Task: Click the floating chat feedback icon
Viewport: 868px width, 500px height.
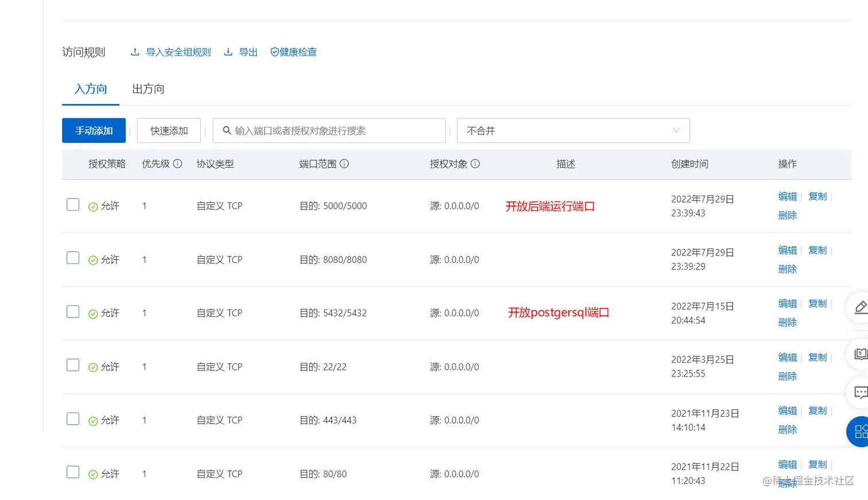Action: pyautogui.click(x=860, y=393)
